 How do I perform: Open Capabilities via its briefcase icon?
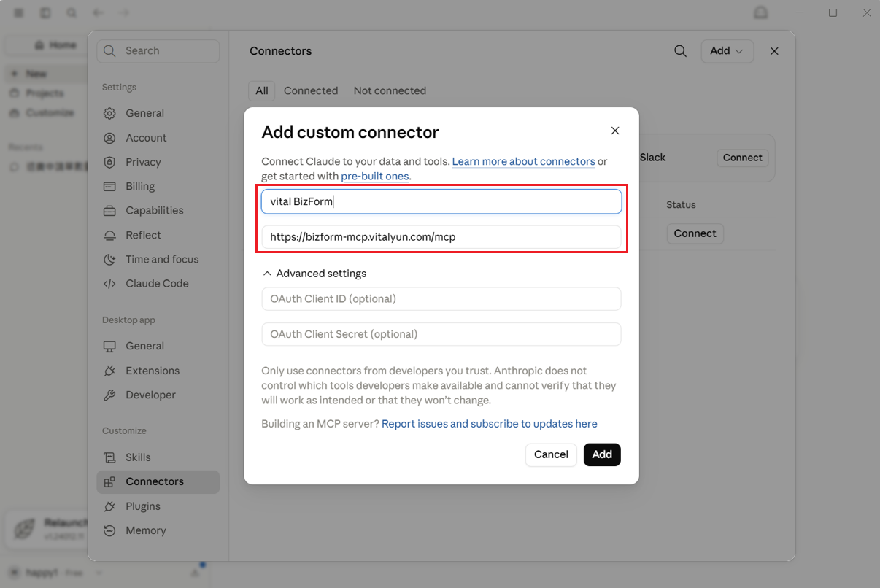[109, 210]
